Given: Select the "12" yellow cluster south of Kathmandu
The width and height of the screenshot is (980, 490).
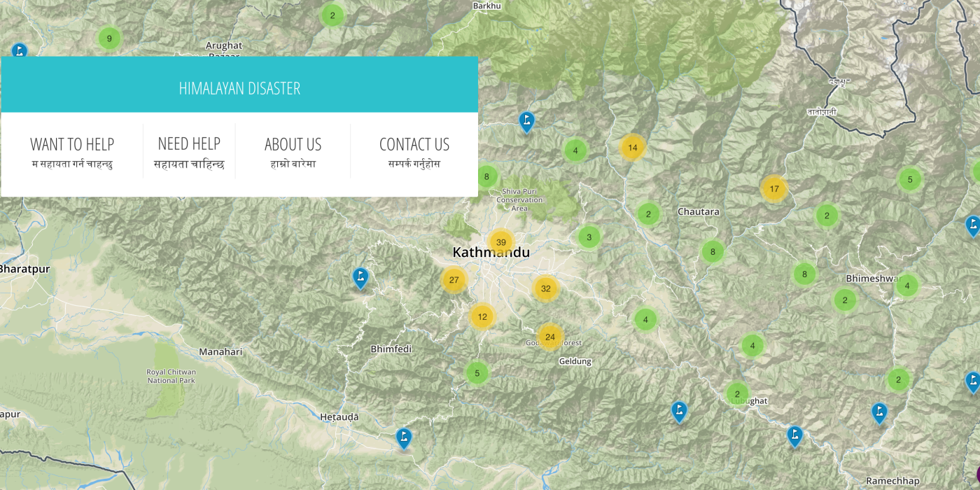Looking at the screenshot, I should point(482,316).
